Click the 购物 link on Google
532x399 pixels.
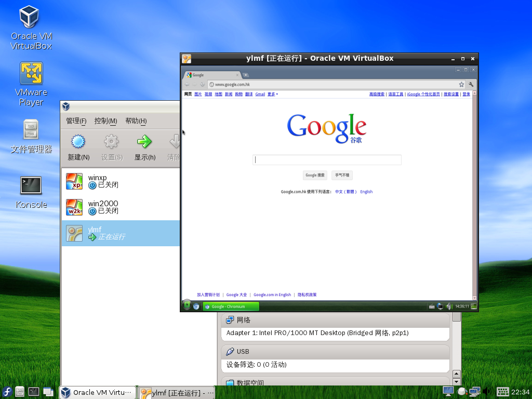[239, 94]
